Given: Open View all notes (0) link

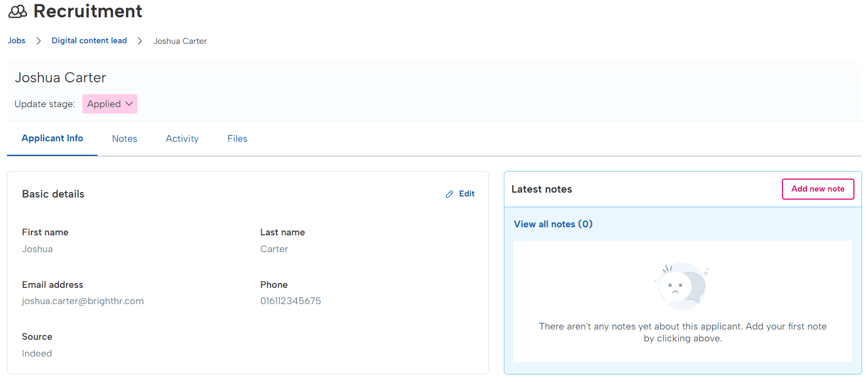Looking at the screenshot, I should click(553, 224).
